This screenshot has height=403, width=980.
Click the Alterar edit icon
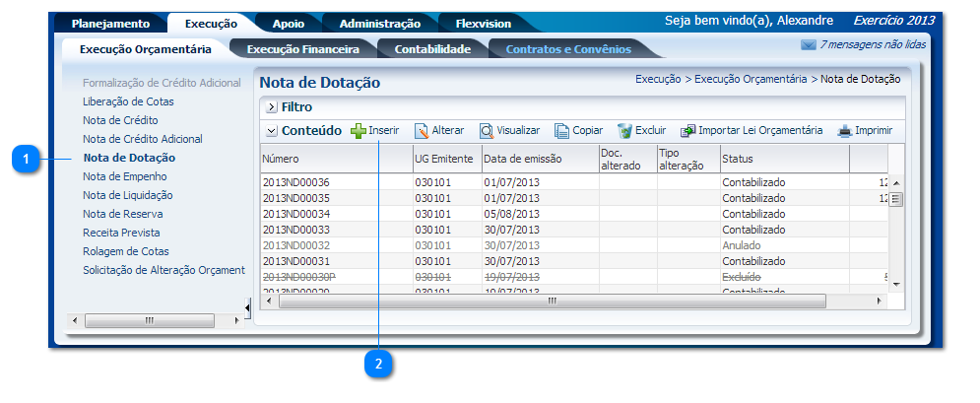tap(422, 131)
